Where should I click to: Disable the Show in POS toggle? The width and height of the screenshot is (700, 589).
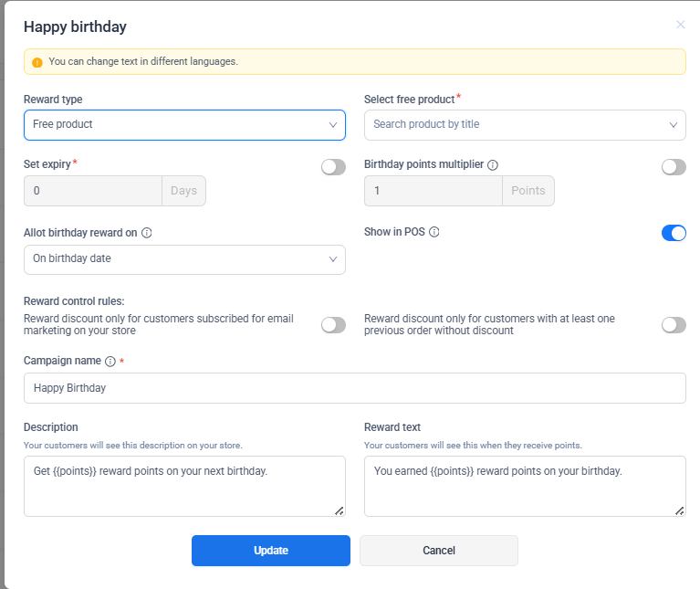674,233
